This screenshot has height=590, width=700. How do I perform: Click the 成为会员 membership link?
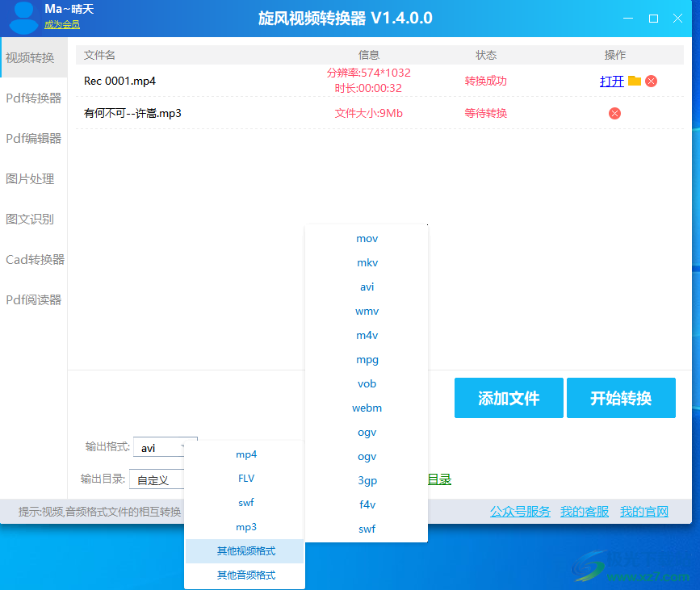coord(62,25)
